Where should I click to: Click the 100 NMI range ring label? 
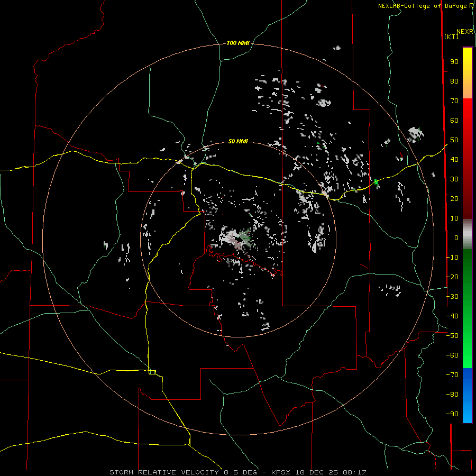(x=238, y=43)
